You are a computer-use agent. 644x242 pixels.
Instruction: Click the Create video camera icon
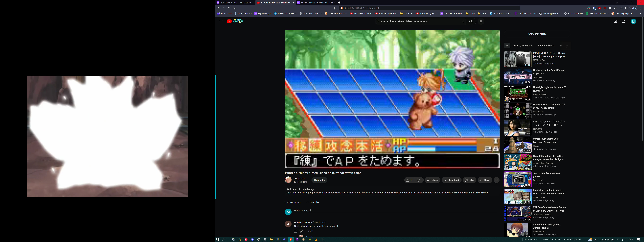pos(615,21)
